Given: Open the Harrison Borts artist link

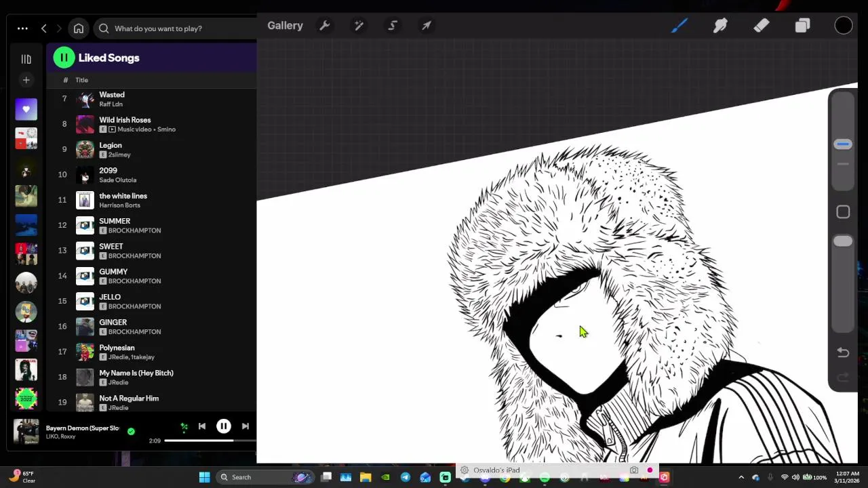Looking at the screenshot, I should click(x=119, y=205).
